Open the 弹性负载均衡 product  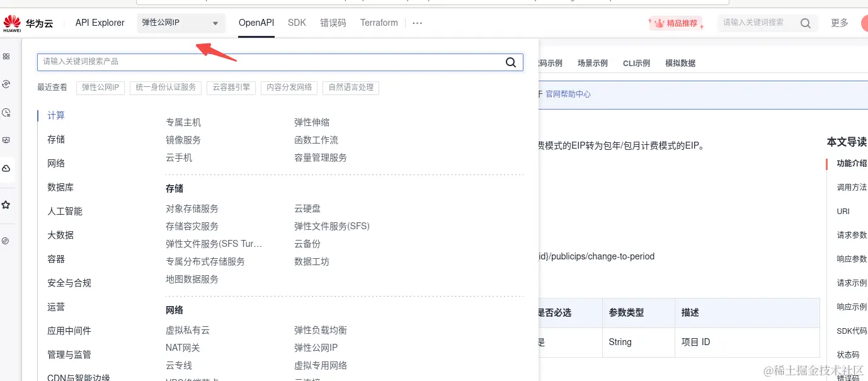pos(321,330)
